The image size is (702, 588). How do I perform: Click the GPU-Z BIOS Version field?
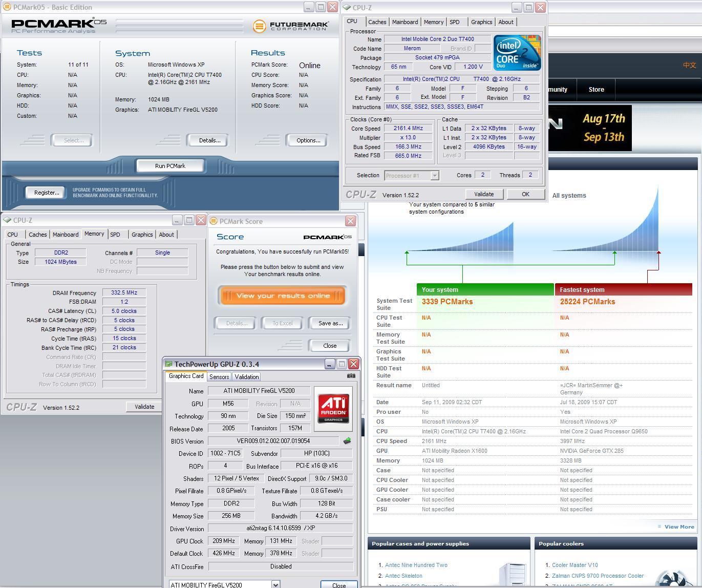(273, 440)
